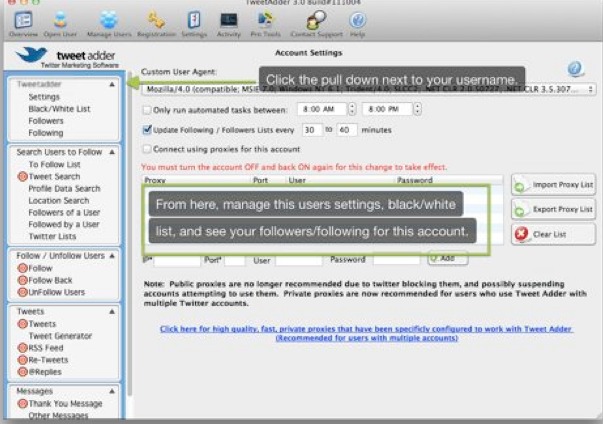Screen dimensions: 603x424
Task: Click the 8:00 PM end time field
Action: (388, 109)
